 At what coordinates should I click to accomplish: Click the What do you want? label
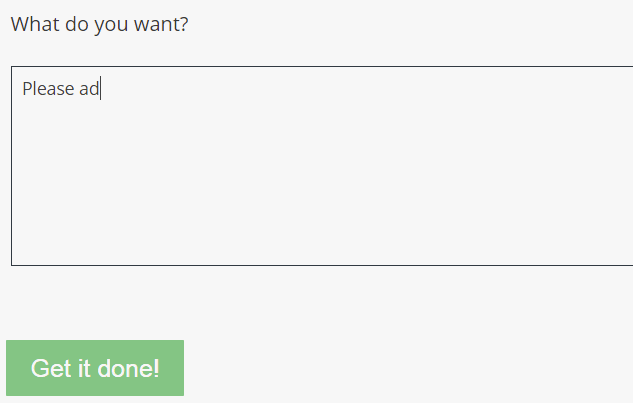(99, 24)
